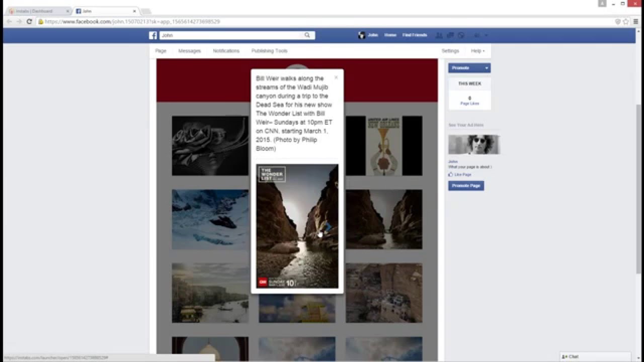
Task: Open the canyon river thumbnail on right
Action: click(384, 219)
